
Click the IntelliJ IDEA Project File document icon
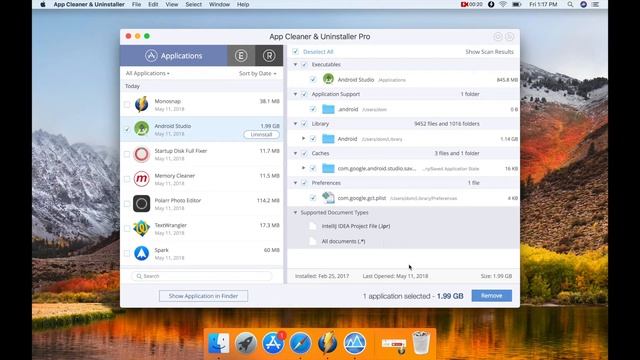[x=313, y=226]
